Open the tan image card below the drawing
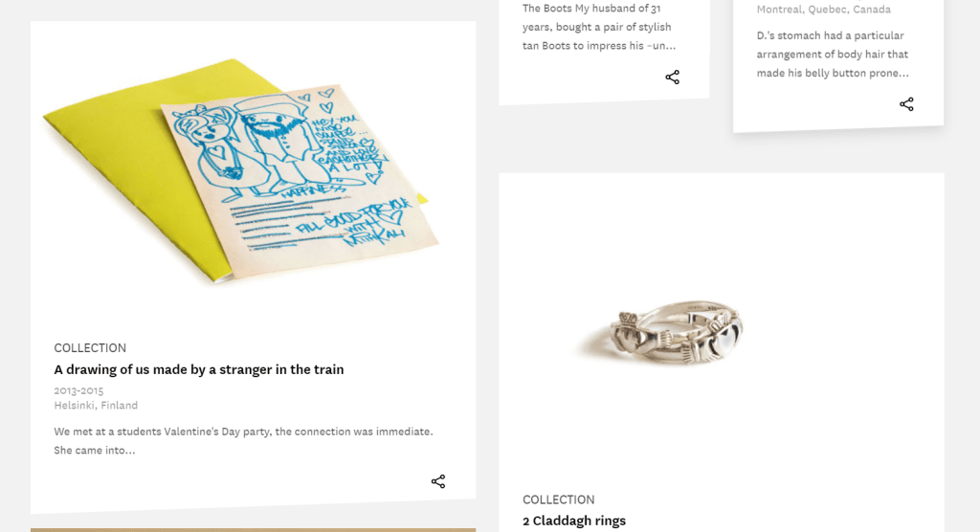The image size is (980, 532). coord(253,530)
